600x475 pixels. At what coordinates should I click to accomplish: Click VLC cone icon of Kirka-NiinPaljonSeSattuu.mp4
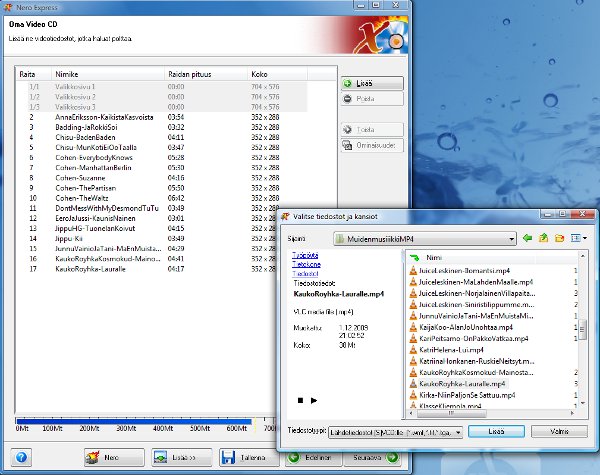(413, 395)
